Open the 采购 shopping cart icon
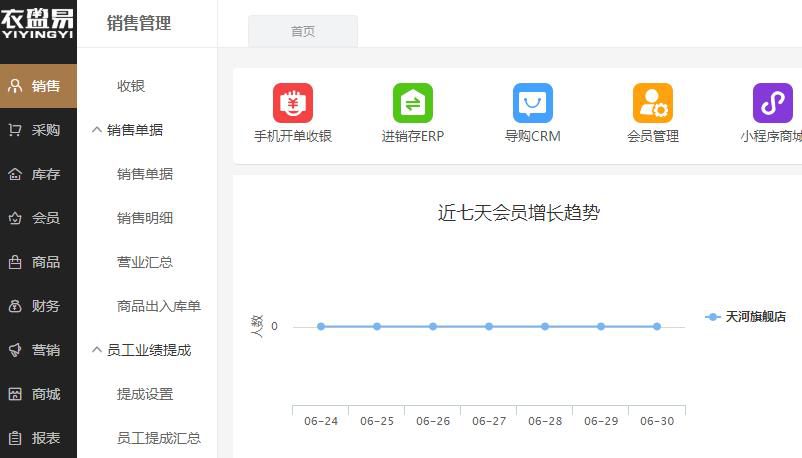Screen dimensions: 802x458 [15, 130]
